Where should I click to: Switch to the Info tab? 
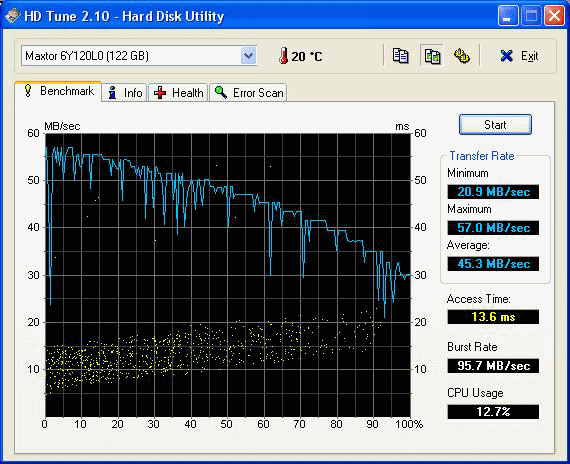coord(124,93)
